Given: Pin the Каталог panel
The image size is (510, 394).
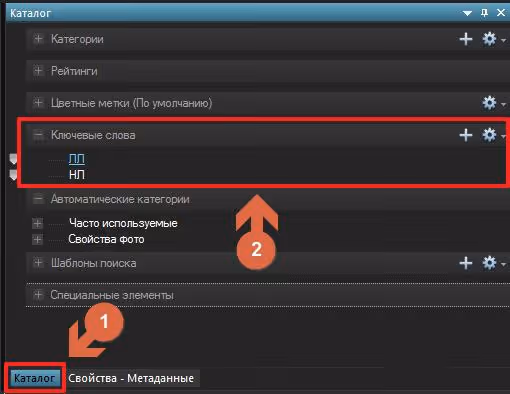Looking at the screenshot, I should [484, 13].
